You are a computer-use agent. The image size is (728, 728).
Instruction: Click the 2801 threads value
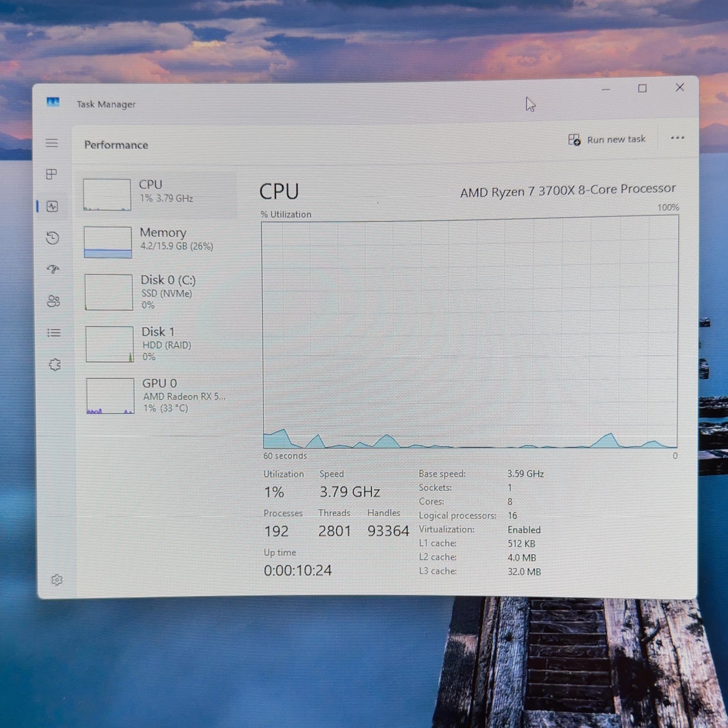coord(334,531)
